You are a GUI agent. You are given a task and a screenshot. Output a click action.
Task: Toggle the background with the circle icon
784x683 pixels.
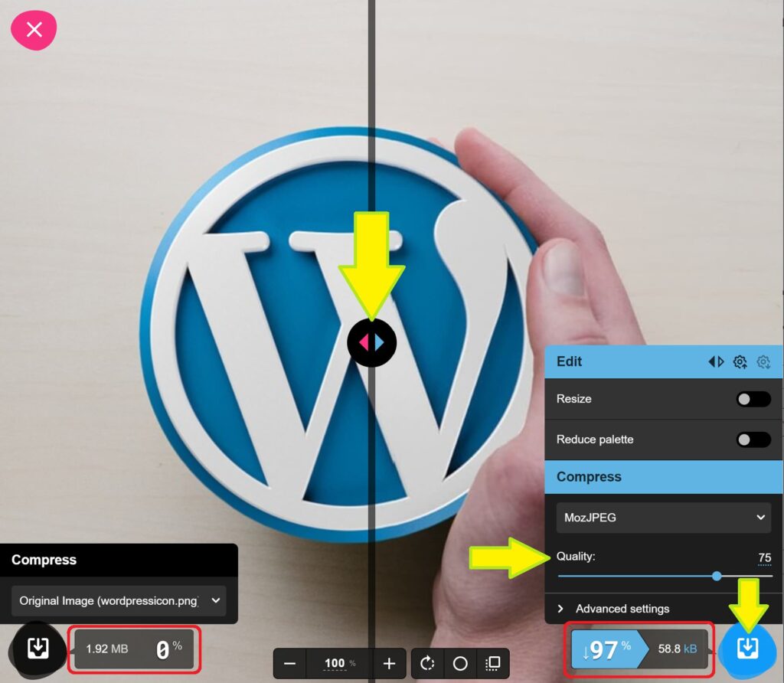460,664
